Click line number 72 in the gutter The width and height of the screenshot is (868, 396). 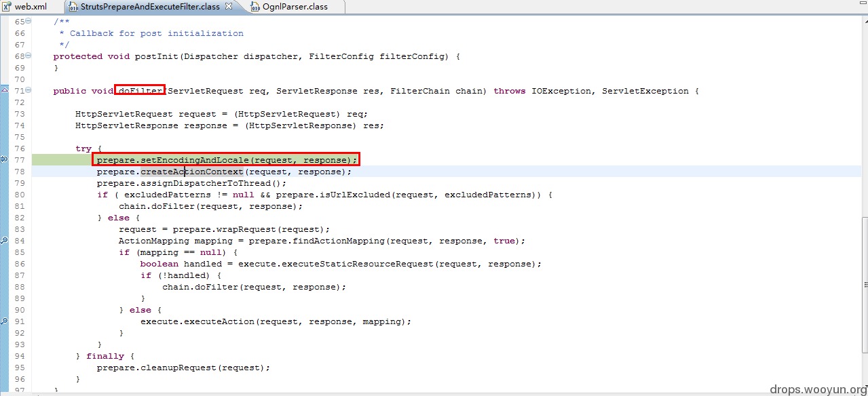(x=19, y=102)
